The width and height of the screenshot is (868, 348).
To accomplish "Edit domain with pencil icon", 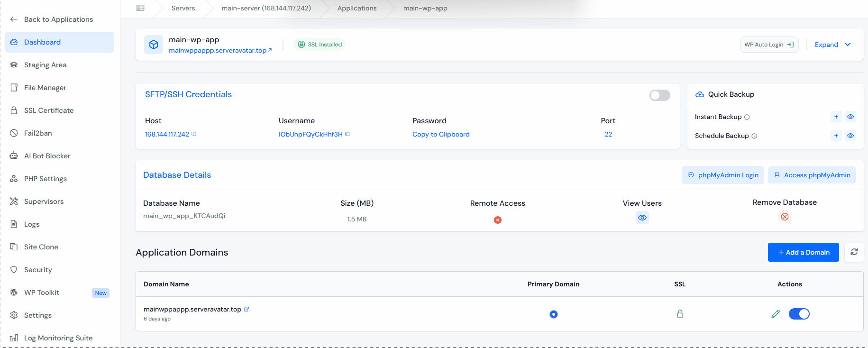I will [776, 314].
